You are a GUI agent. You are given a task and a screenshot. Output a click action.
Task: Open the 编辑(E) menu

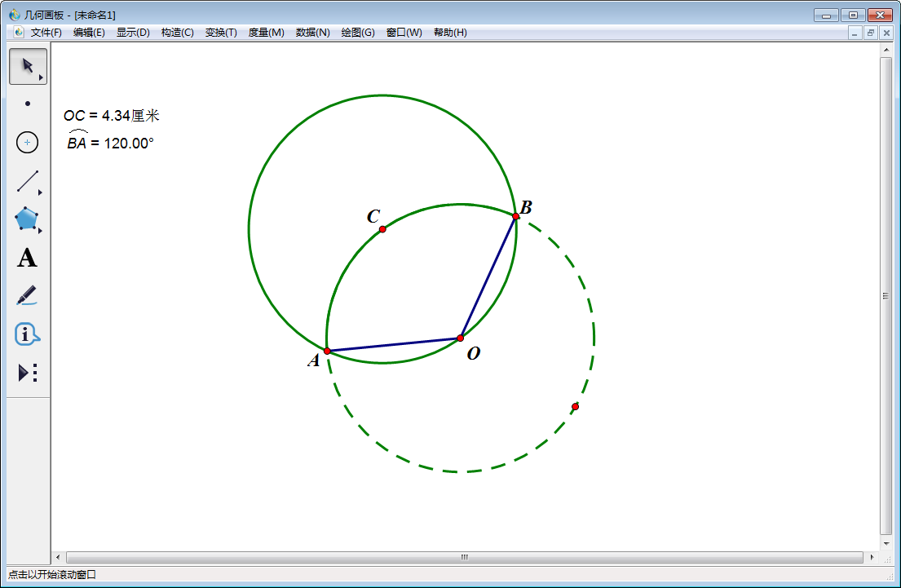tap(89, 33)
